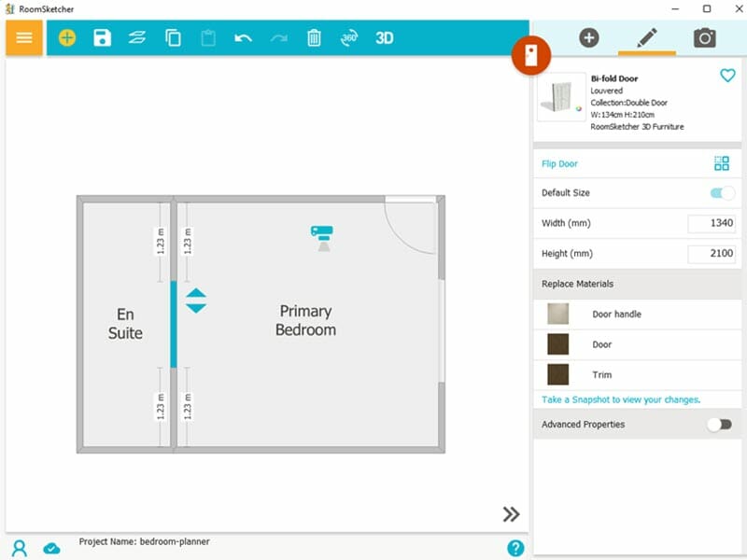747x560 pixels.
Task: Expand the side panel with double chevron
Action: pyautogui.click(x=510, y=514)
